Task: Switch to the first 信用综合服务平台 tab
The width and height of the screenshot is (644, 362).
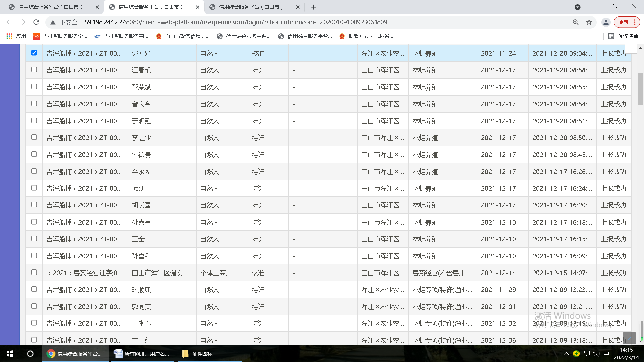Action: 50,7
